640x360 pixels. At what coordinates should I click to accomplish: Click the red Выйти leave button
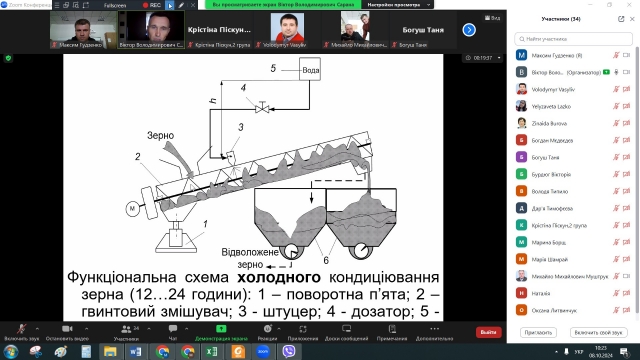(488, 332)
